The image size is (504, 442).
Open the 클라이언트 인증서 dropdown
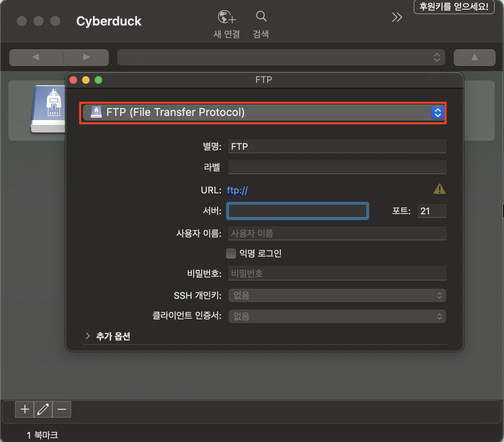tap(337, 316)
